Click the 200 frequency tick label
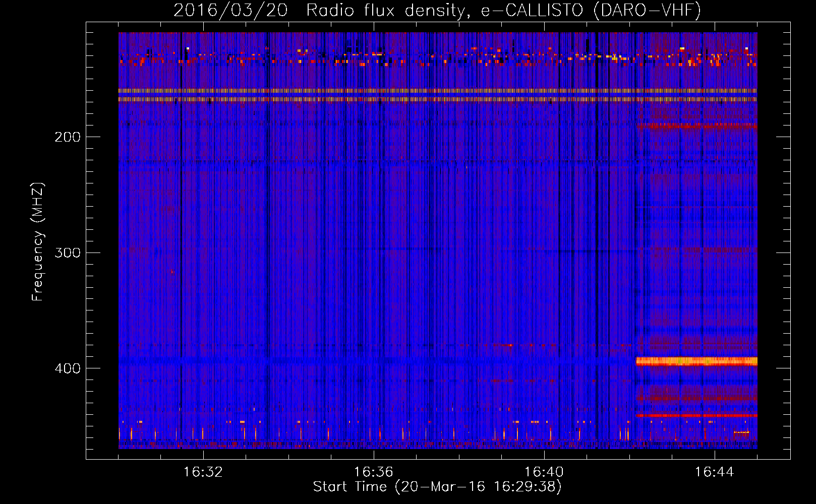This screenshot has height=504, width=816. 68,137
